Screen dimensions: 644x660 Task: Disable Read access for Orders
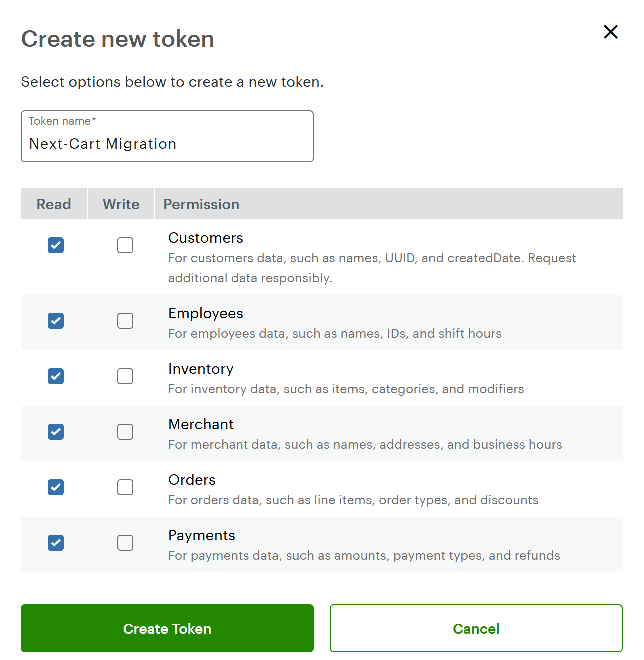55,487
